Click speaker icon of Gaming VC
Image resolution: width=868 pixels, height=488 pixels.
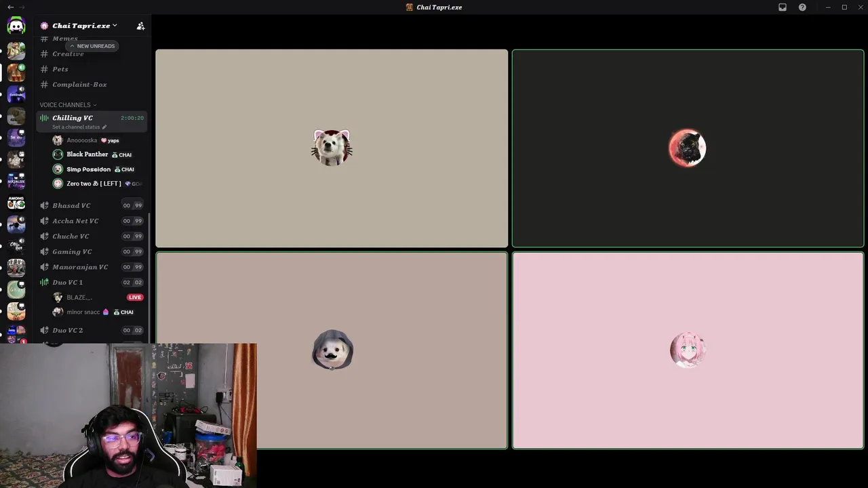[44, 251]
